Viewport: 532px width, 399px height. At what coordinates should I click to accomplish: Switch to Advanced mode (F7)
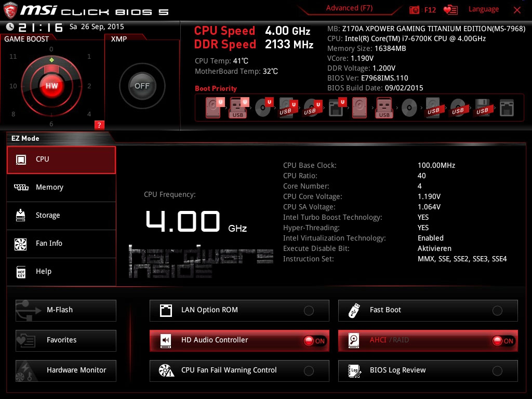click(x=349, y=8)
